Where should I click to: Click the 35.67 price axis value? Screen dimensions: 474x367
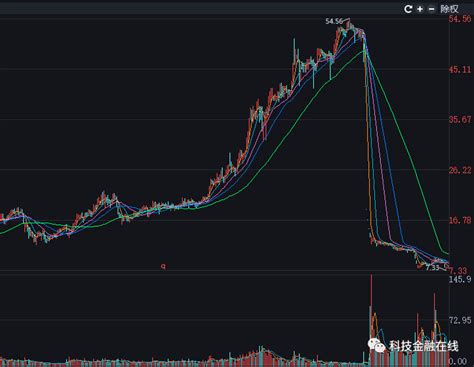tap(460, 119)
